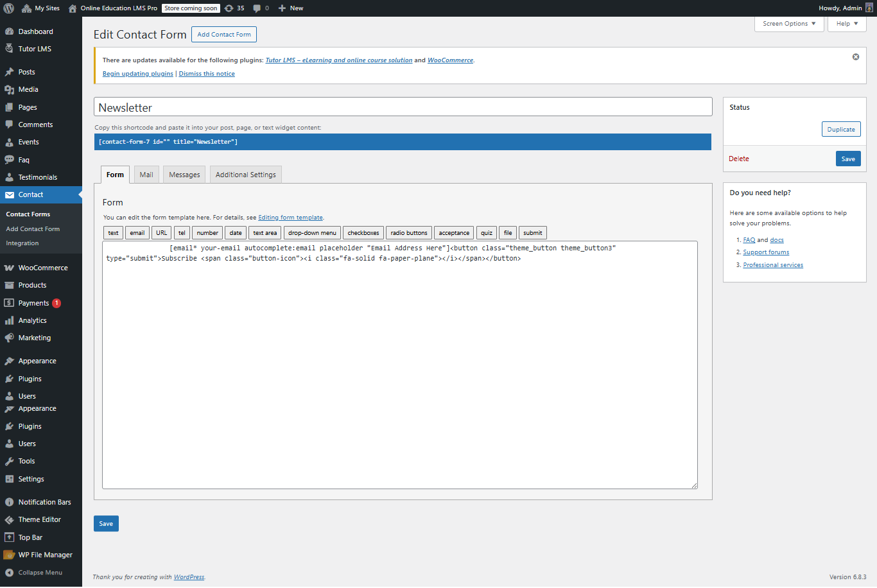
Task: Click the WordPress logo in admin bar
Action: (8, 8)
